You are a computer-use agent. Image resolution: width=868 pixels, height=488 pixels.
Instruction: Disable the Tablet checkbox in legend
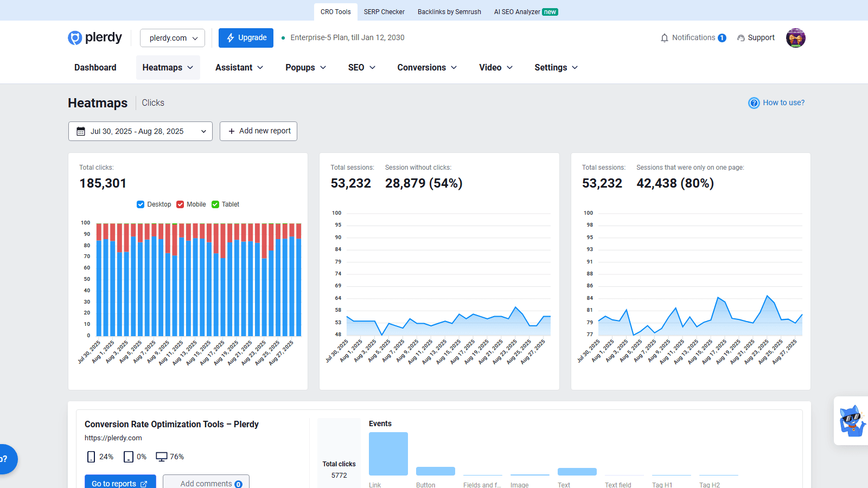click(215, 204)
